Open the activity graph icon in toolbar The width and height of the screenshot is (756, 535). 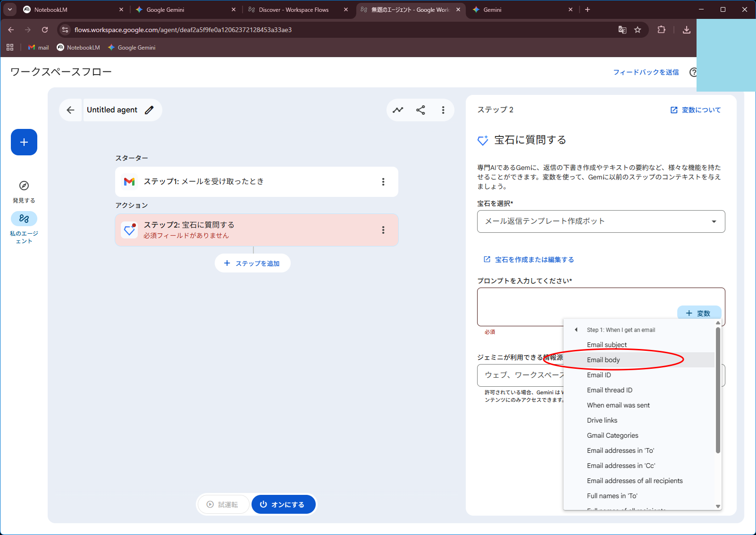398,110
